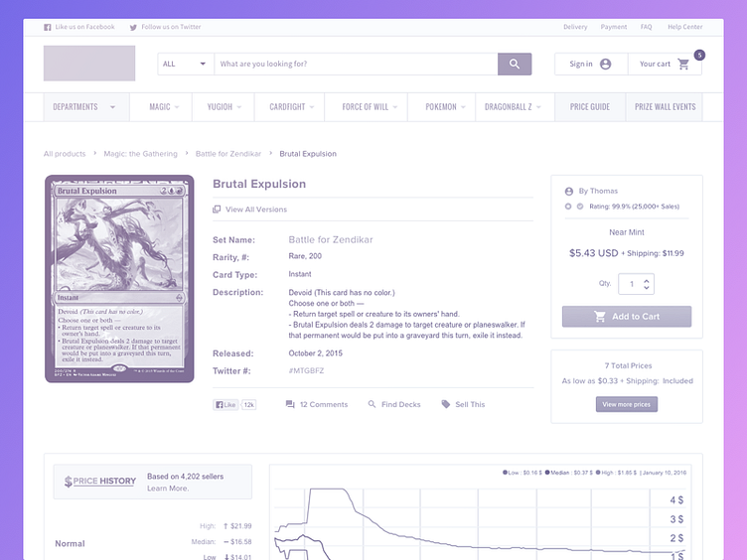Open the Help Center link

(x=685, y=27)
